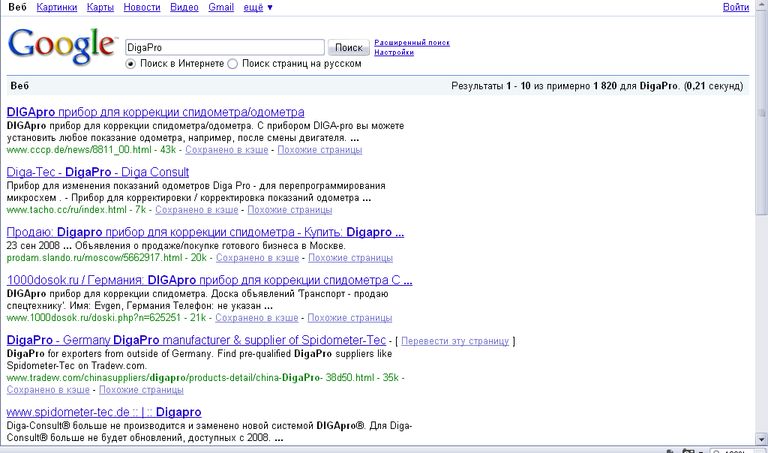
Task: Open result "DIGApro прибор для коррекции спидометра/одометра"
Action: 155,112
